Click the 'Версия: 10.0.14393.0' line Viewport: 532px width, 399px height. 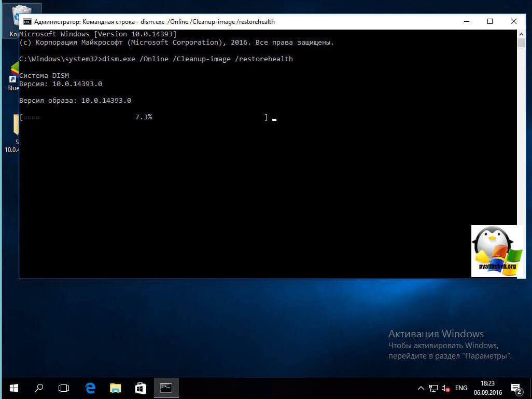[61, 84]
